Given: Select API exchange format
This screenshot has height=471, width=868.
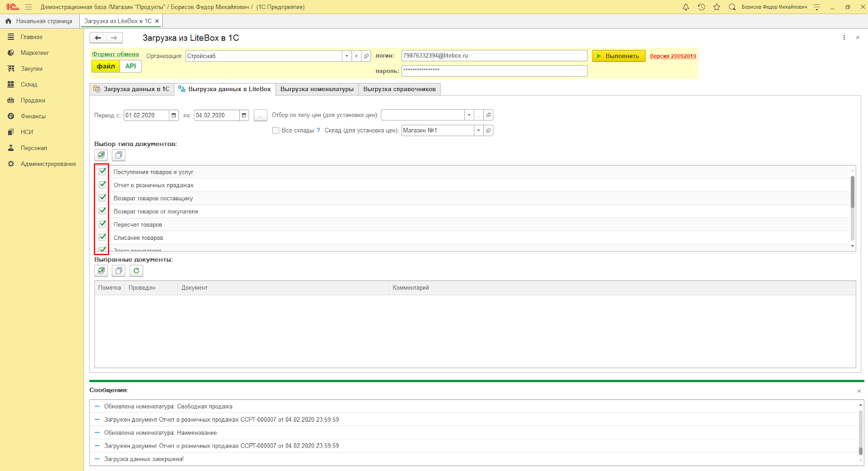Looking at the screenshot, I should coord(131,66).
